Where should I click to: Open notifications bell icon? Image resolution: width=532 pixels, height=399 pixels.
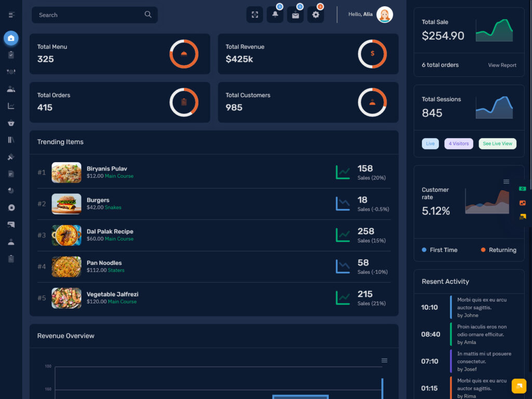[x=275, y=15]
